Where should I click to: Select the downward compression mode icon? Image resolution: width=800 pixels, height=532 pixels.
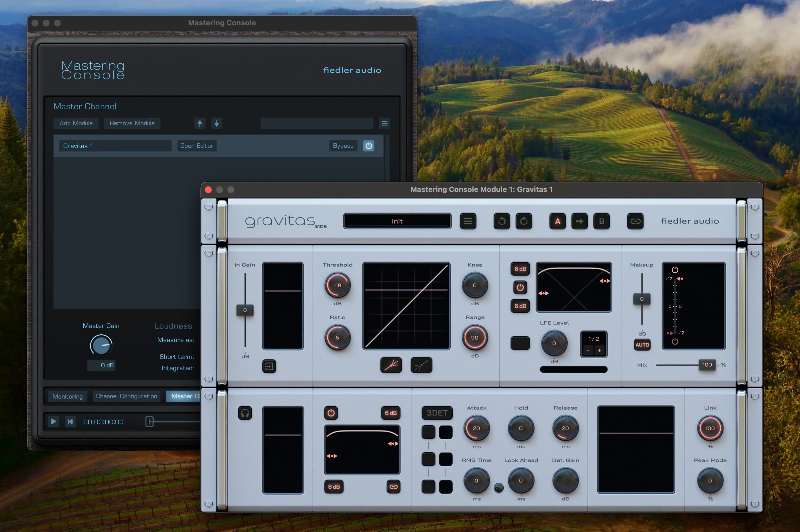pos(391,365)
